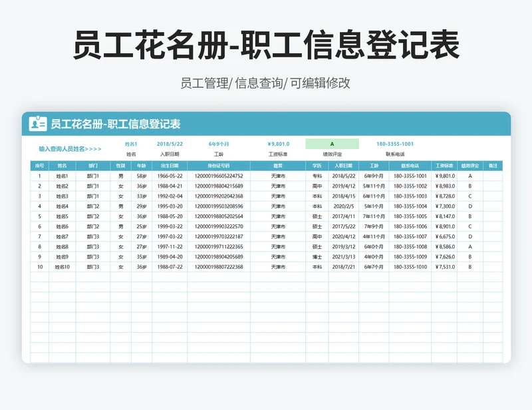This screenshot has height=410, width=532.
Task: Select the 姓名5 name cell
Action: 62,216
